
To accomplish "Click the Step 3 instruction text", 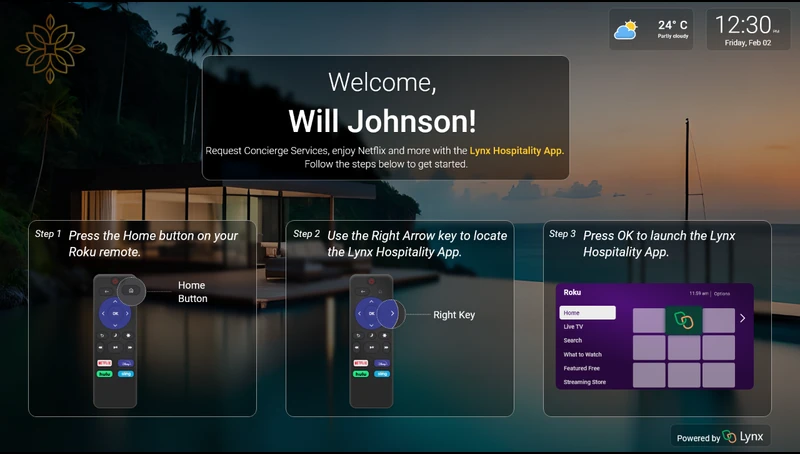I will click(659, 244).
